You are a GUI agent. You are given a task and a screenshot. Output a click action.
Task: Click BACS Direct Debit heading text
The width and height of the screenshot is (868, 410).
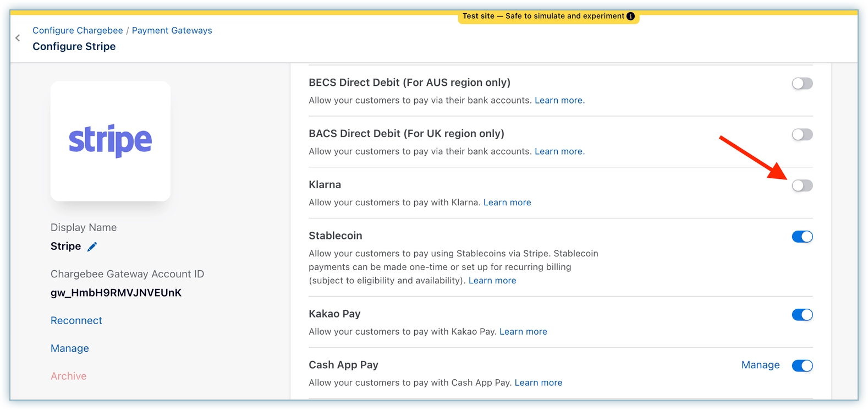(x=406, y=134)
